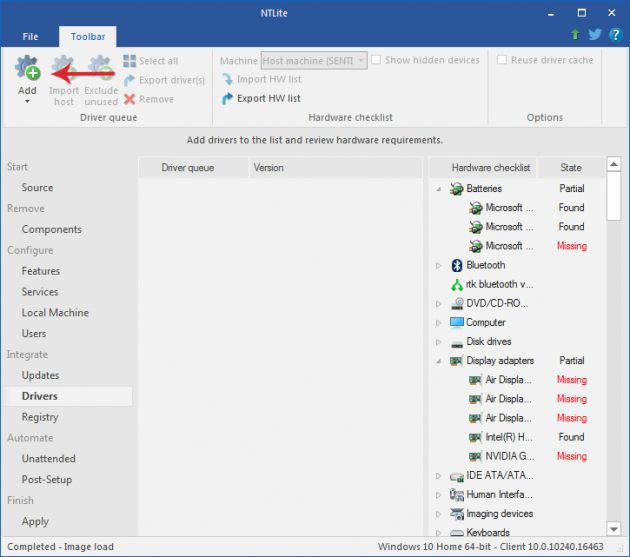Open Users page in sidebar
Screen dimensions: 630x557
[x=34, y=334]
